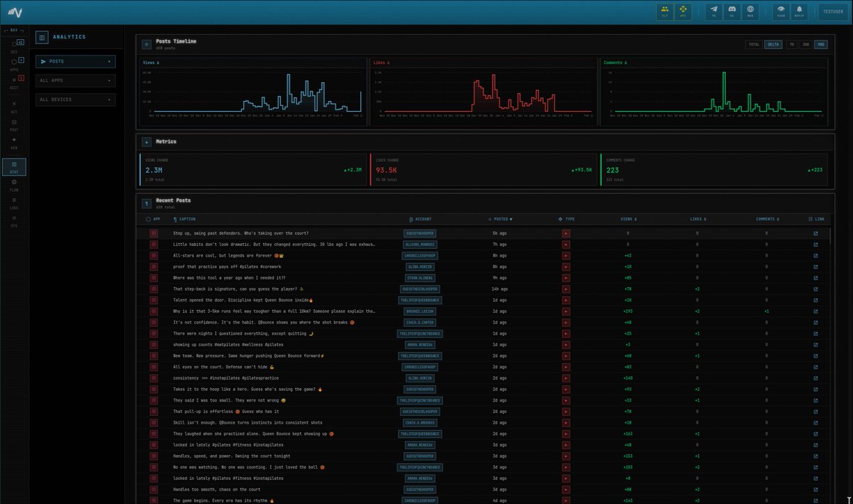Go to APPS section in nav sidebar
The height and width of the screenshot is (504, 853).
coord(14,63)
